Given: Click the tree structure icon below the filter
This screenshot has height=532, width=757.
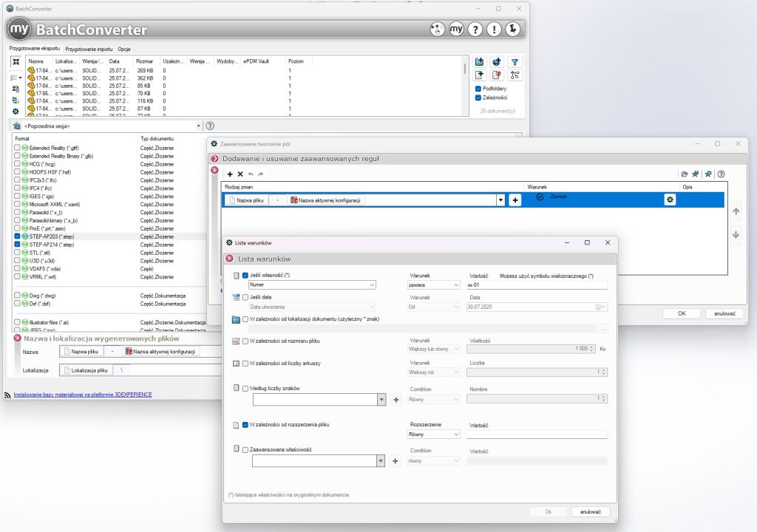Looking at the screenshot, I should (x=515, y=75).
